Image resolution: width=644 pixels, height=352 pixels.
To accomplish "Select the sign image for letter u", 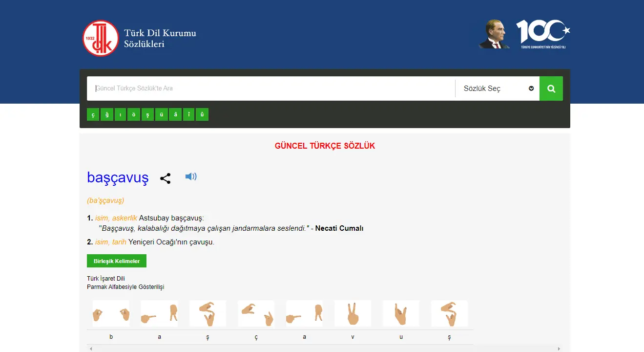I will coord(401,313).
